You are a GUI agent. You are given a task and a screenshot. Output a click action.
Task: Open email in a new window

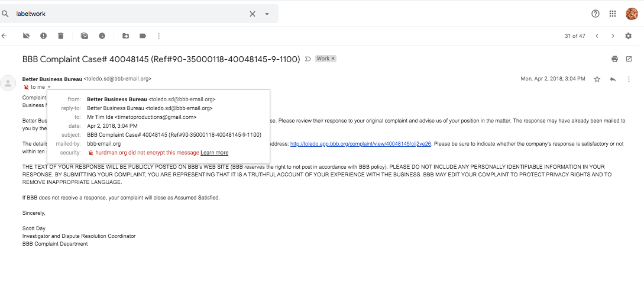(x=629, y=59)
